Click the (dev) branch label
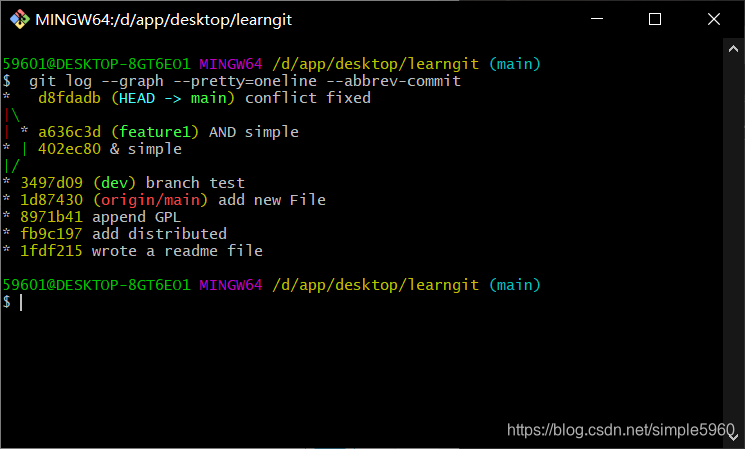 [115, 183]
